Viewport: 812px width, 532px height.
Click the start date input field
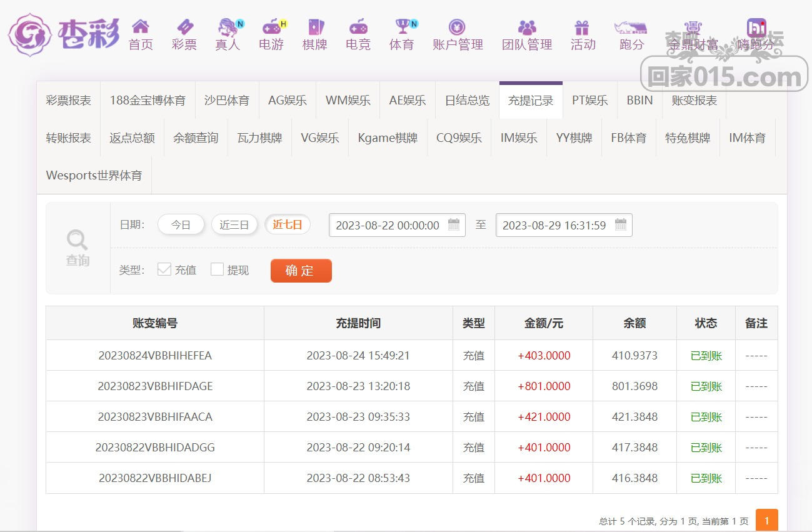[x=388, y=226]
